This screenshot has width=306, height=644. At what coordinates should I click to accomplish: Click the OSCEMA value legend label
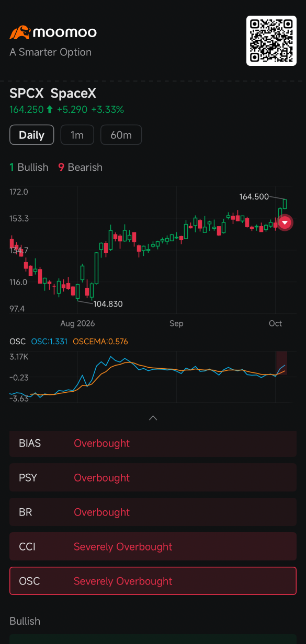click(x=100, y=342)
